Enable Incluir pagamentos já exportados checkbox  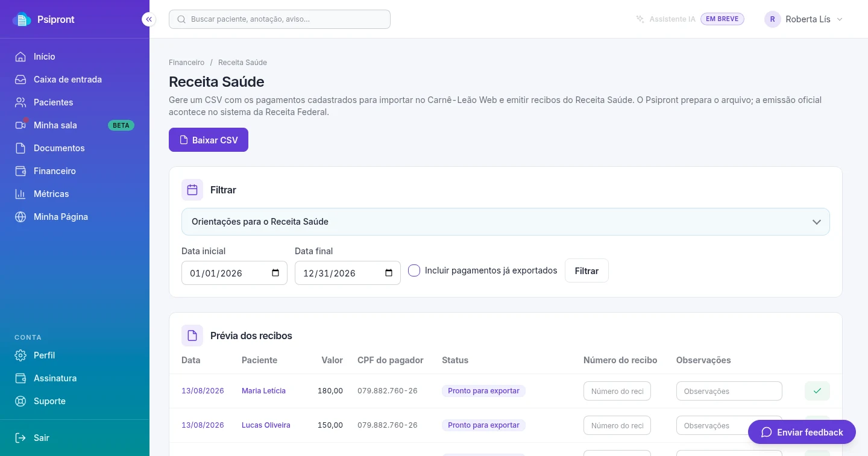(414, 270)
